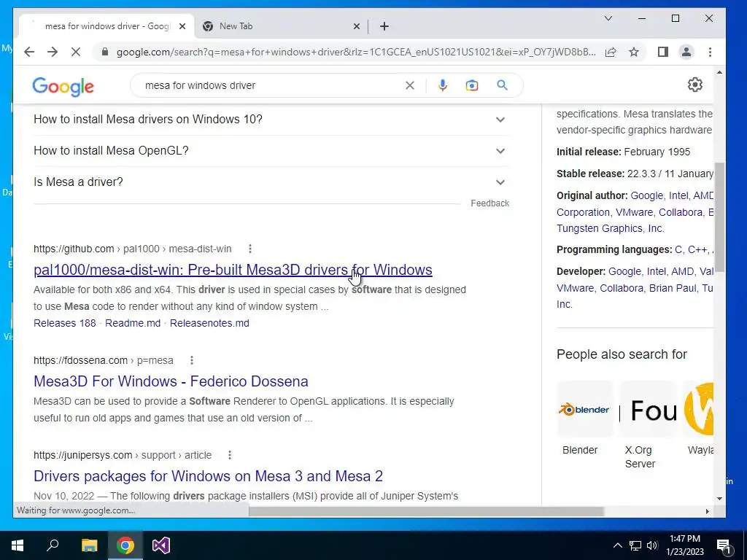
Task: Open Readme.md sitelink
Action: coord(133,323)
